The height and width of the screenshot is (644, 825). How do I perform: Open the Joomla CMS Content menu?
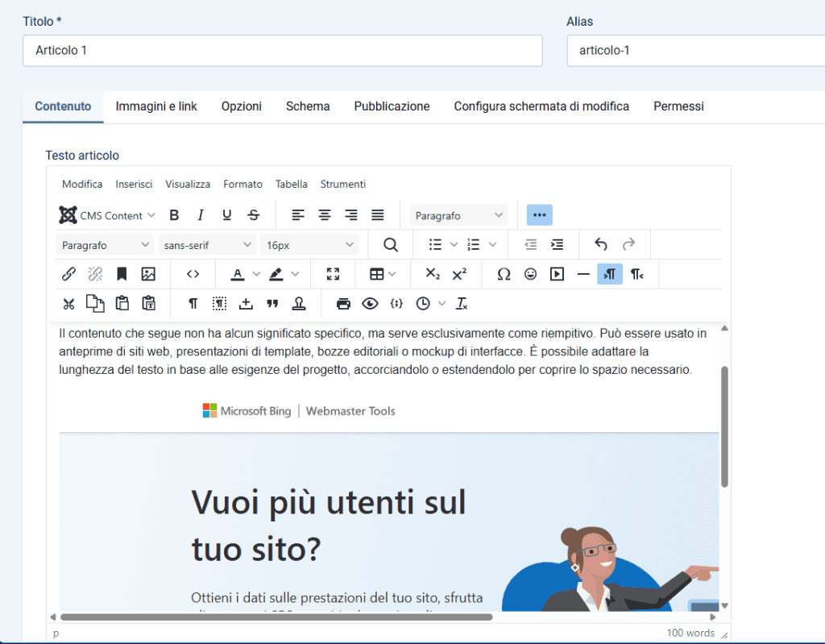[x=107, y=214]
